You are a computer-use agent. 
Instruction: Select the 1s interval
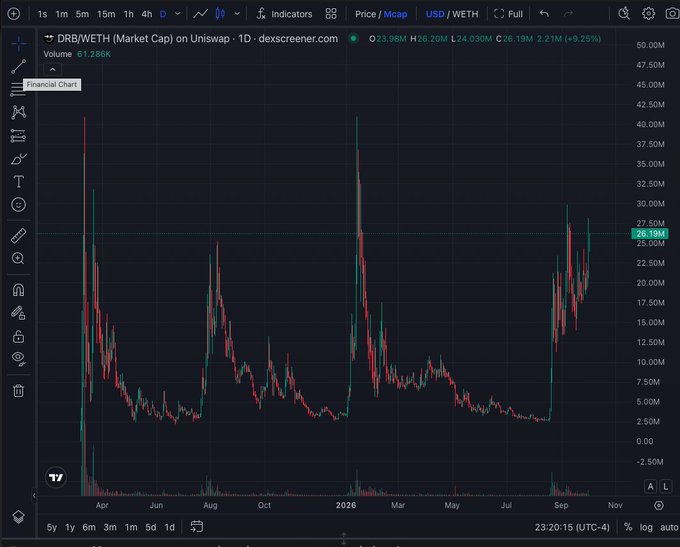pos(42,14)
